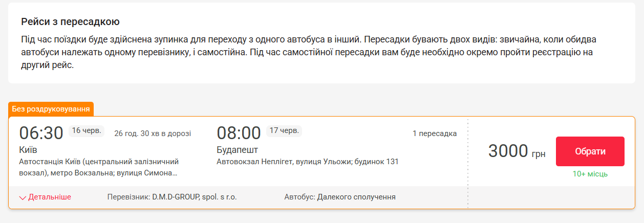Click the carrier D.M.D-GROUP, spol. s r.o.
Viewport: 644px width, 223px height.
tap(172, 197)
